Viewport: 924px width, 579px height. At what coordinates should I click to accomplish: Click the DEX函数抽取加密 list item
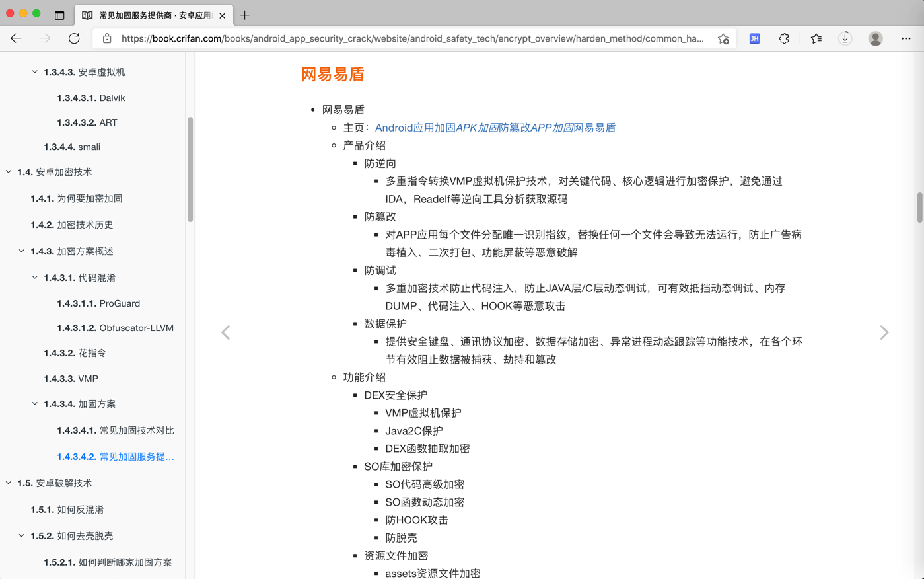pyautogui.click(x=428, y=449)
